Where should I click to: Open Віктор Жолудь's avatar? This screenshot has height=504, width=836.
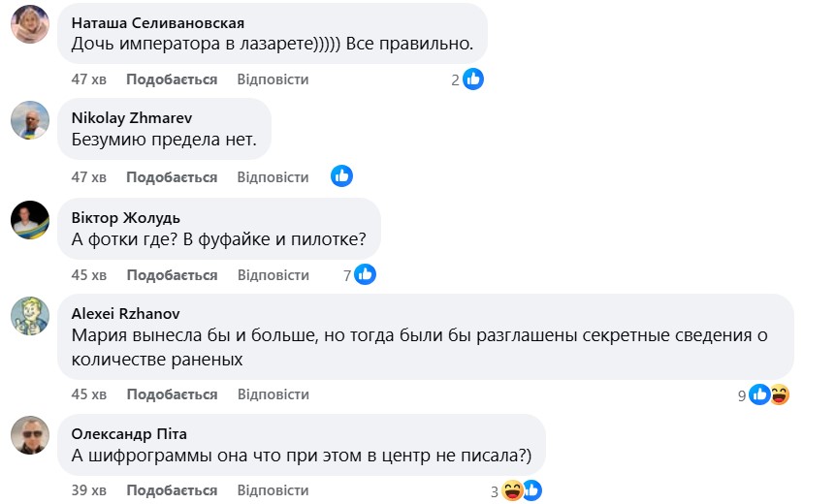(30, 220)
